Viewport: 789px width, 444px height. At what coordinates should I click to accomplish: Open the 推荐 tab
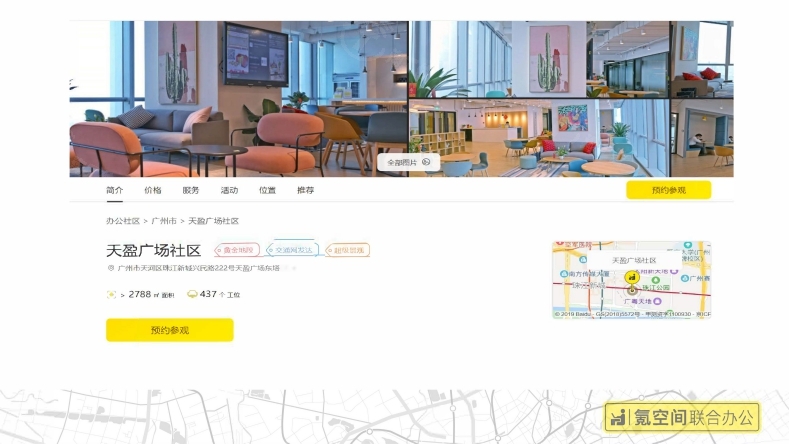click(305, 190)
